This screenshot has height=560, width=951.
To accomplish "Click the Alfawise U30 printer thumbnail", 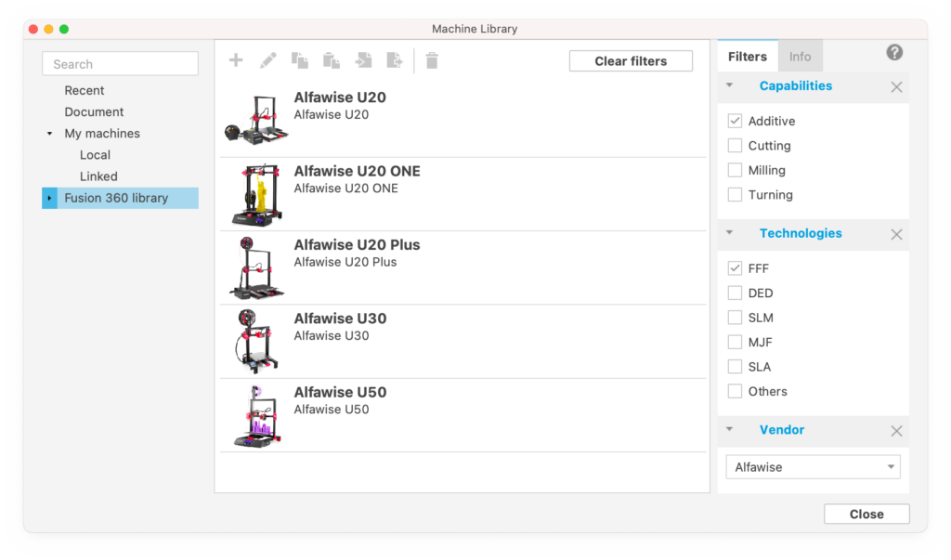I will click(256, 341).
